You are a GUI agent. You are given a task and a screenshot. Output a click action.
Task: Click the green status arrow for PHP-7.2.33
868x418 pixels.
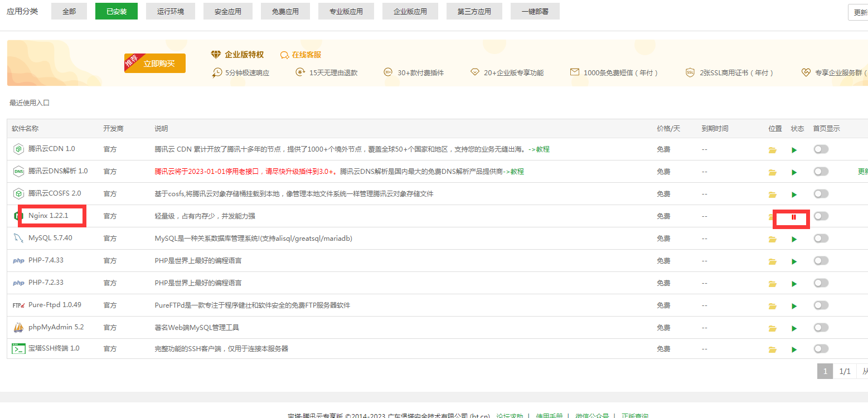[794, 284]
